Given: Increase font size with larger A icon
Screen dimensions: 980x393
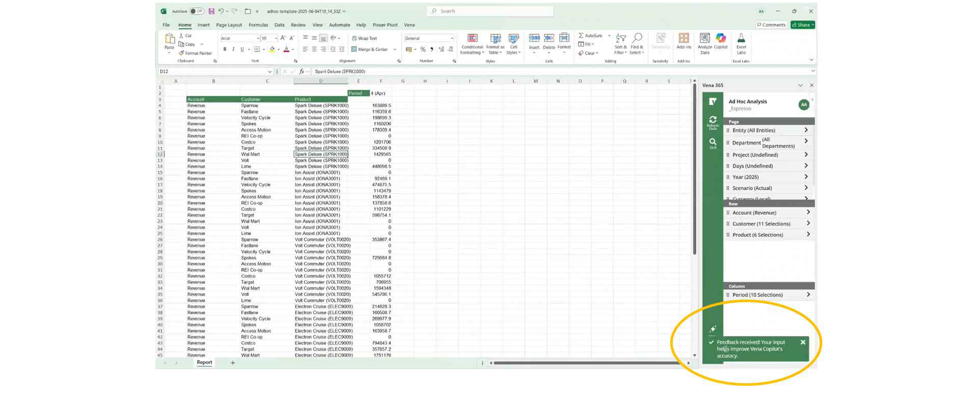Looking at the screenshot, I should tap(283, 38).
